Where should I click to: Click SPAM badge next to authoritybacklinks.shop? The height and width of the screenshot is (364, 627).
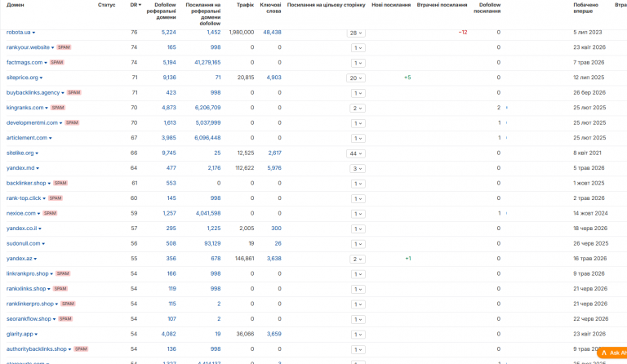(81, 349)
